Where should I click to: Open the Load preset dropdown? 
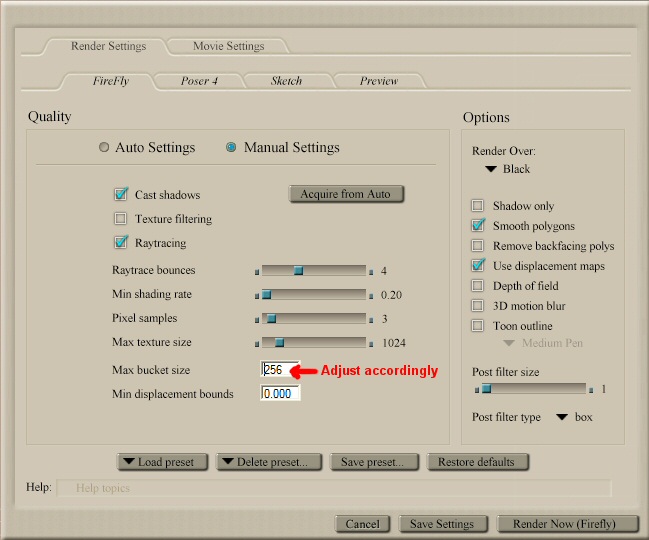163,462
